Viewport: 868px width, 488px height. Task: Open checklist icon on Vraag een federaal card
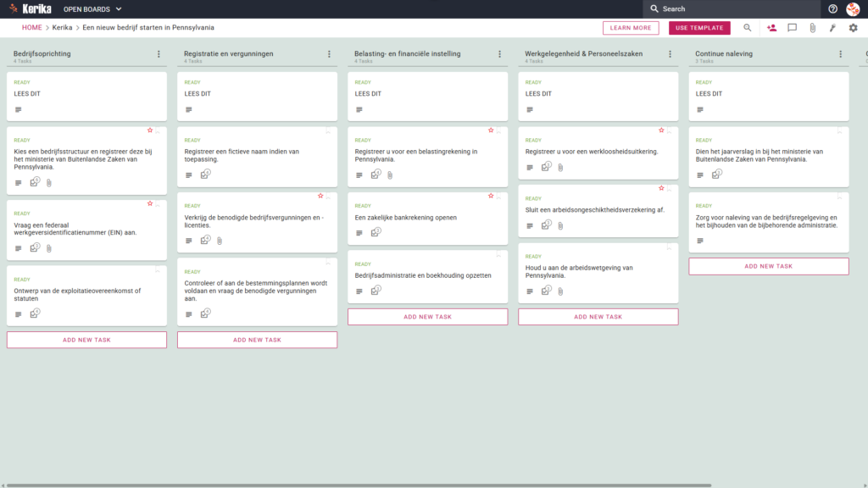point(35,247)
